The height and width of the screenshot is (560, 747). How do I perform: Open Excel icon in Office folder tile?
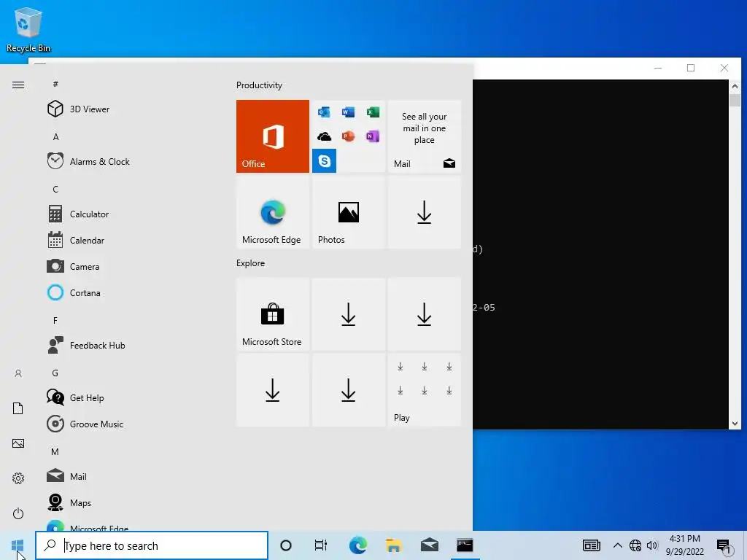point(373,112)
